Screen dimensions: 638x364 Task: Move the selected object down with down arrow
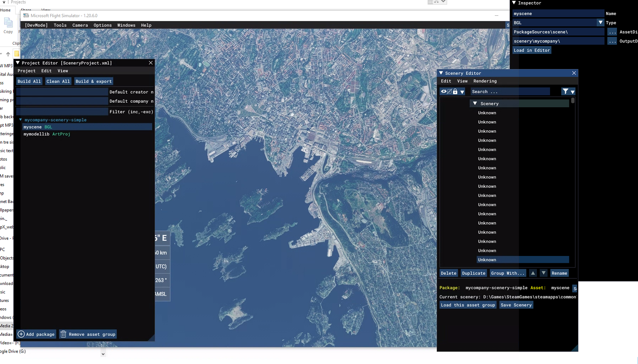click(543, 273)
